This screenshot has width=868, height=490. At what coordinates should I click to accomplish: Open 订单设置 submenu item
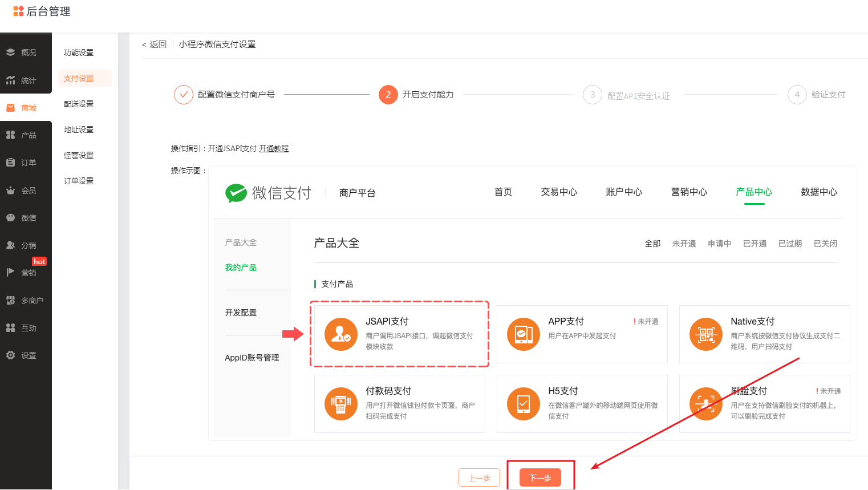79,181
